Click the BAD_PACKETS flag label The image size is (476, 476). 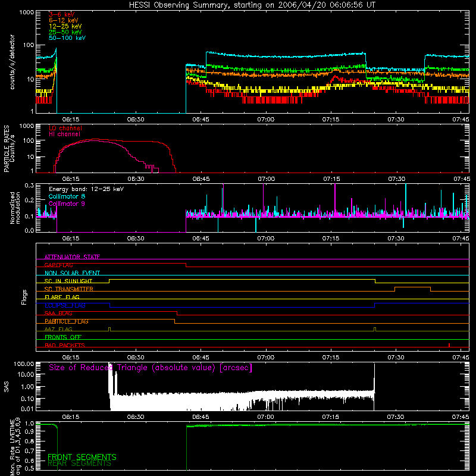tap(65, 345)
